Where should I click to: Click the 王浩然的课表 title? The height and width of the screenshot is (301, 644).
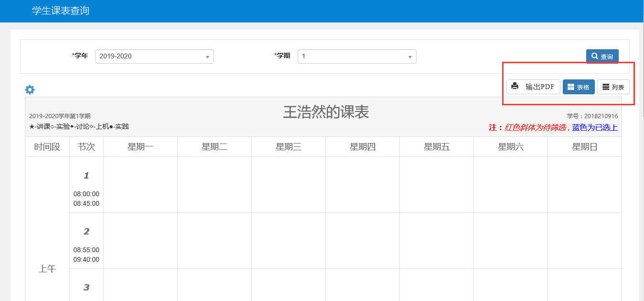pyautogui.click(x=326, y=112)
